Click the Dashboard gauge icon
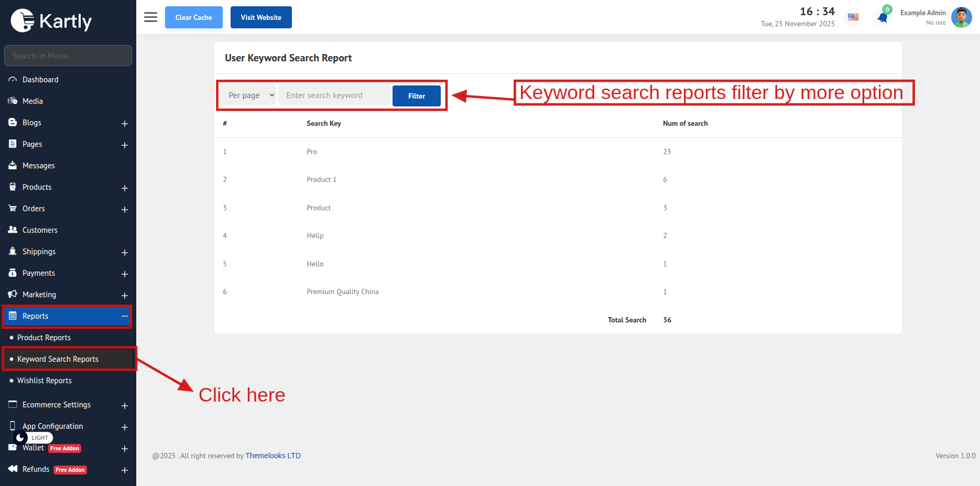The height and width of the screenshot is (486, 980). click(13, 80)
